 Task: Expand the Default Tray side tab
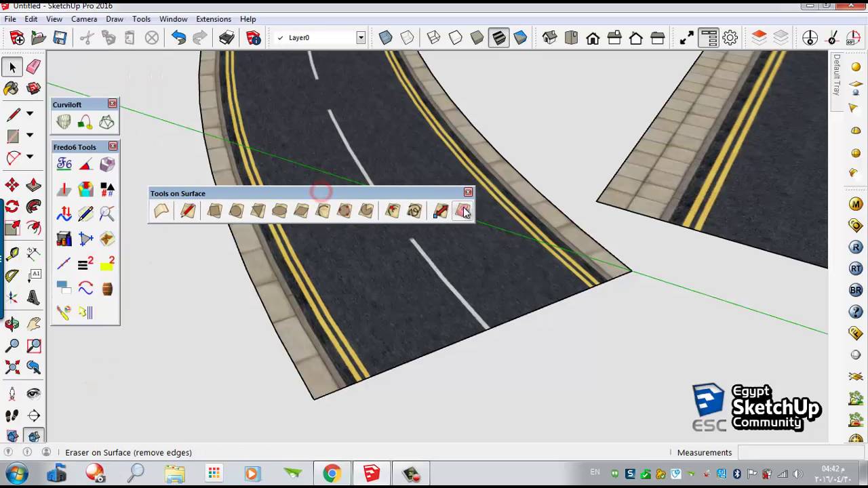(837, 75)
